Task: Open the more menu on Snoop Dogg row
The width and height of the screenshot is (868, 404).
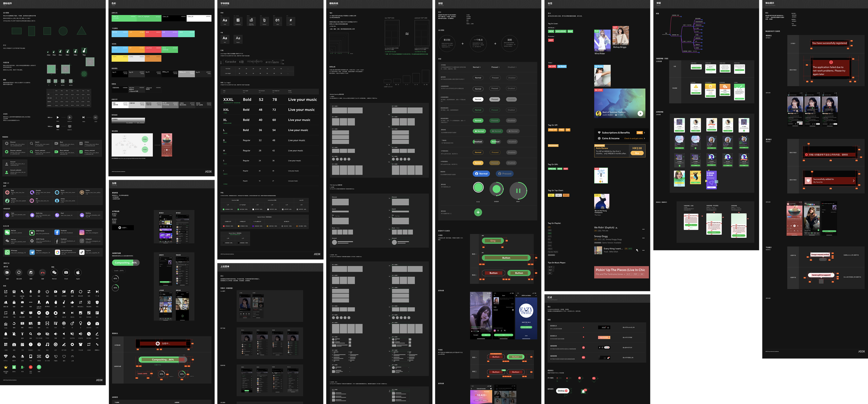Action: (643, 238)
